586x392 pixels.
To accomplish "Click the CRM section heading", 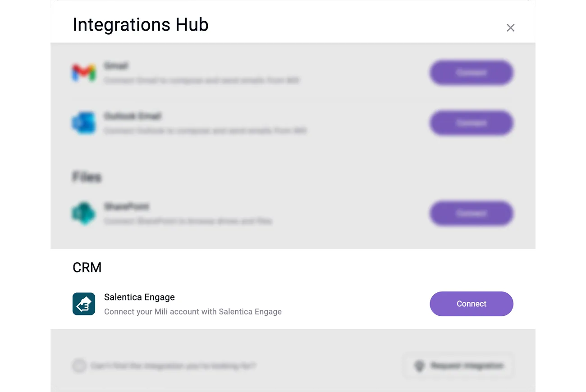I will click(x=87, y=268).
